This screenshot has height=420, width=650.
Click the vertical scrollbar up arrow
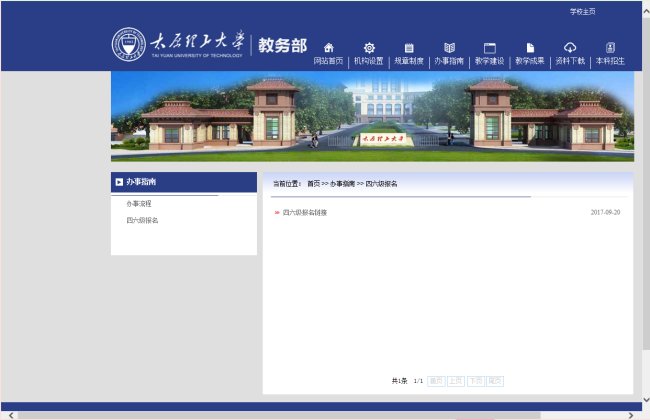[x=646, y=12]
